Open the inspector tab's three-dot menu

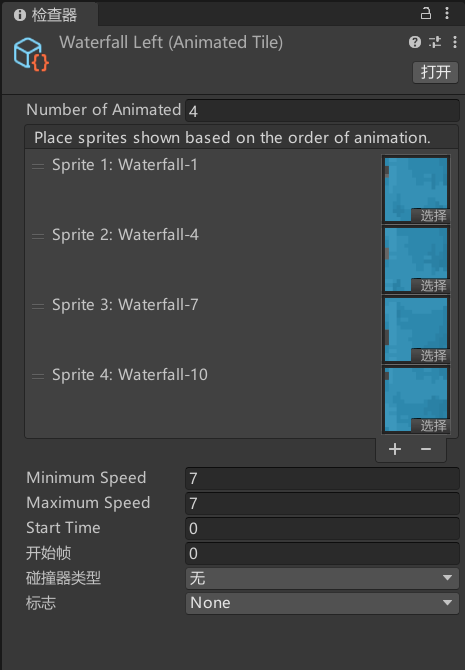(x=447, y=13)
